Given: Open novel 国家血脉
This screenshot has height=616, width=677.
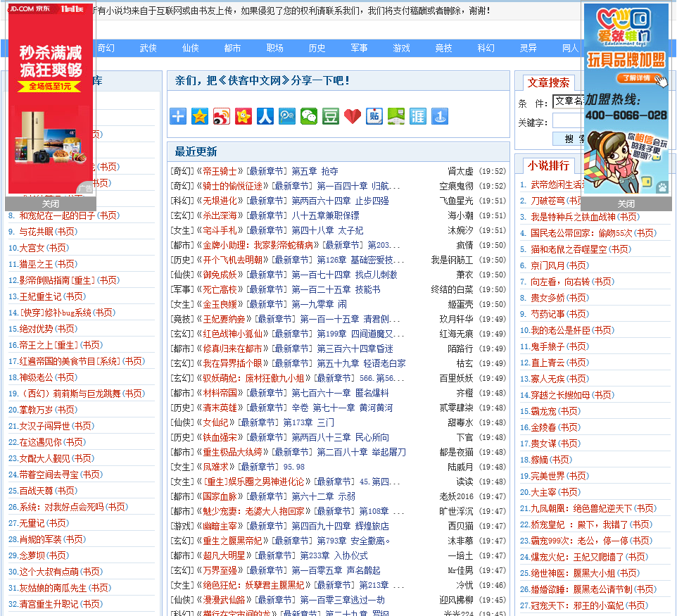Looking at the screenshot, I should 220,497.
